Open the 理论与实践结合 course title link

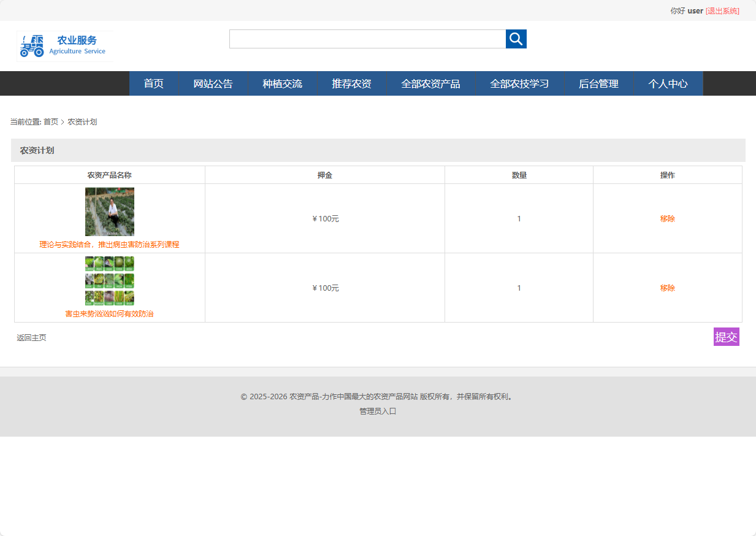click(109, 244)
